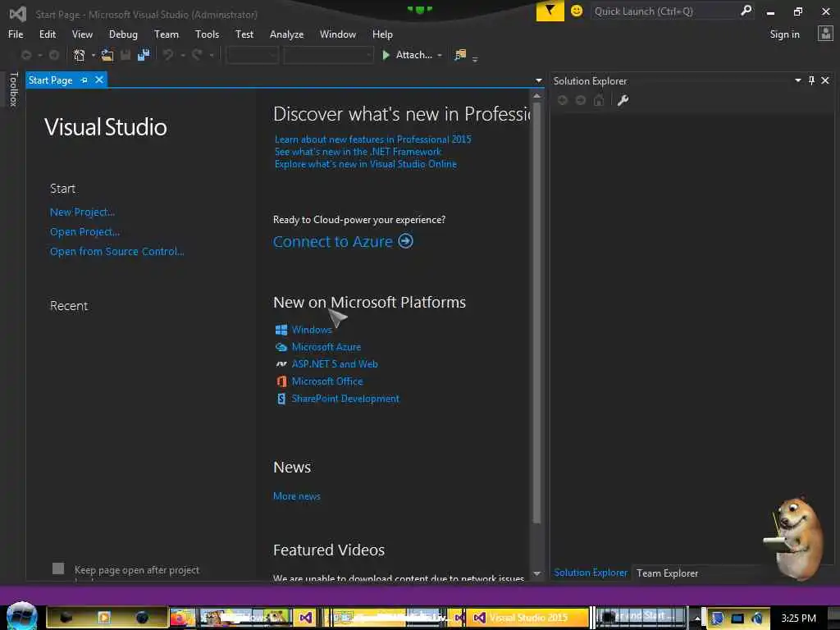Click the Quick Launch search magnifier icon
840x630 pixels.
point(746,11)
